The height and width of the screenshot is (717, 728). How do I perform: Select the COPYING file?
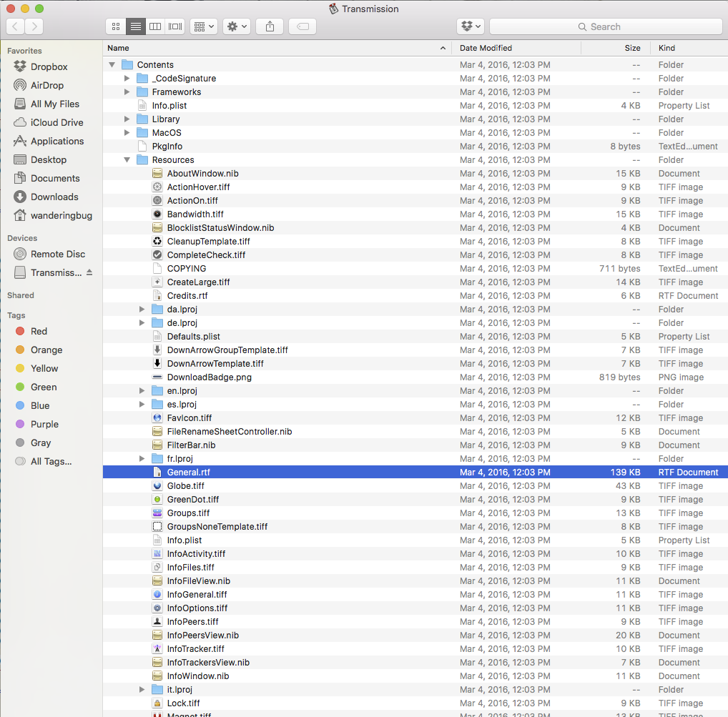click(x=415, y=269)
